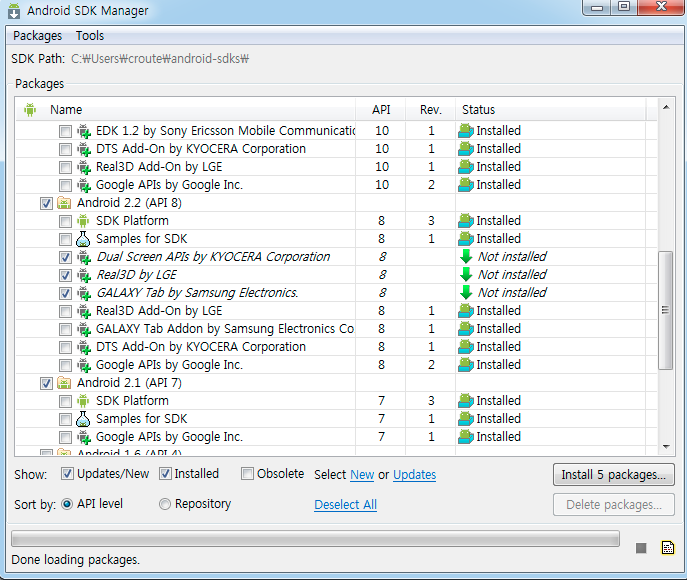Uncheck GALAXY Tab by Samsung Electronics checkbox
687x580 pixels.
click(65, 293)
